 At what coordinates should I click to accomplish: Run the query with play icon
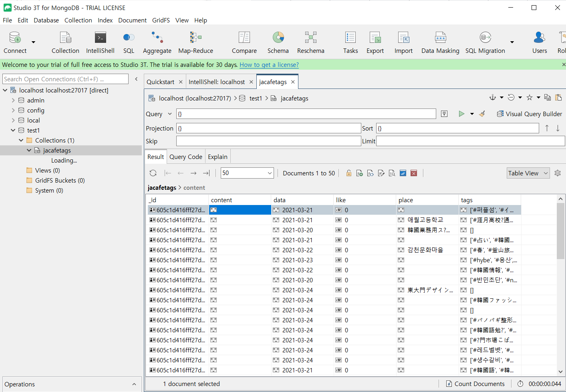click(461, 114)
